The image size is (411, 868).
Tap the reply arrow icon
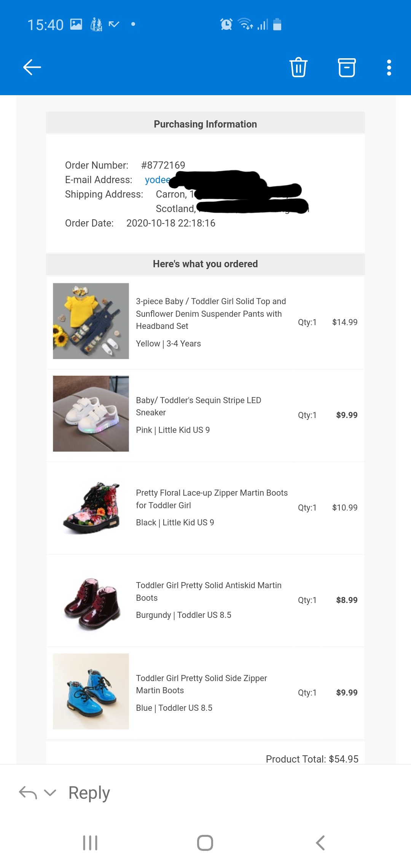coord(28,793)
